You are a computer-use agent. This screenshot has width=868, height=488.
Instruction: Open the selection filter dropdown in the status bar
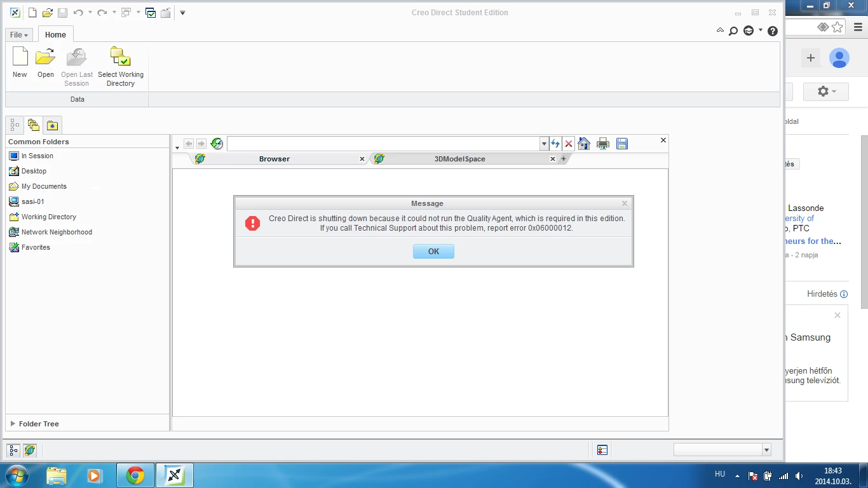pos(766,450)
